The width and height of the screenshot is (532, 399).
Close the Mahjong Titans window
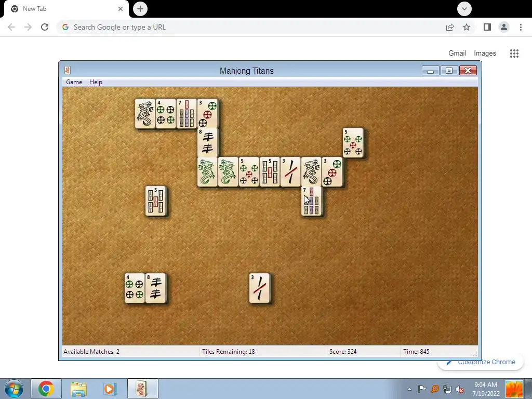[x=468, y=71]
